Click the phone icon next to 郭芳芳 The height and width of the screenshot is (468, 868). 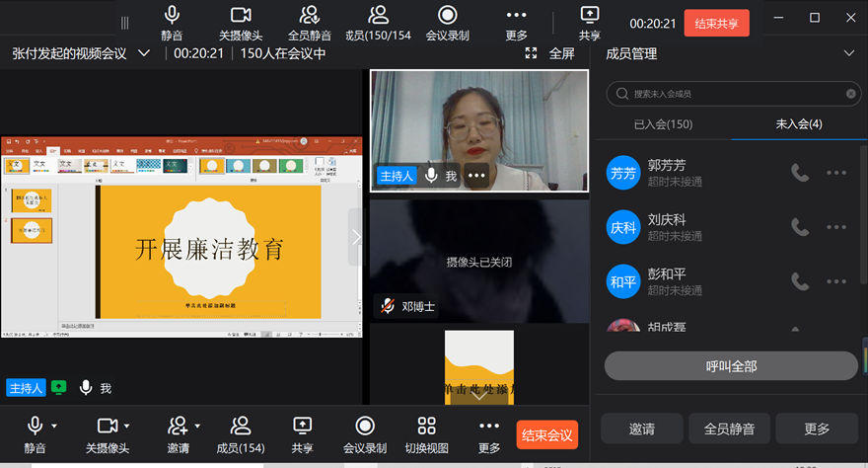pyautogui.click(x=800, y=173)
